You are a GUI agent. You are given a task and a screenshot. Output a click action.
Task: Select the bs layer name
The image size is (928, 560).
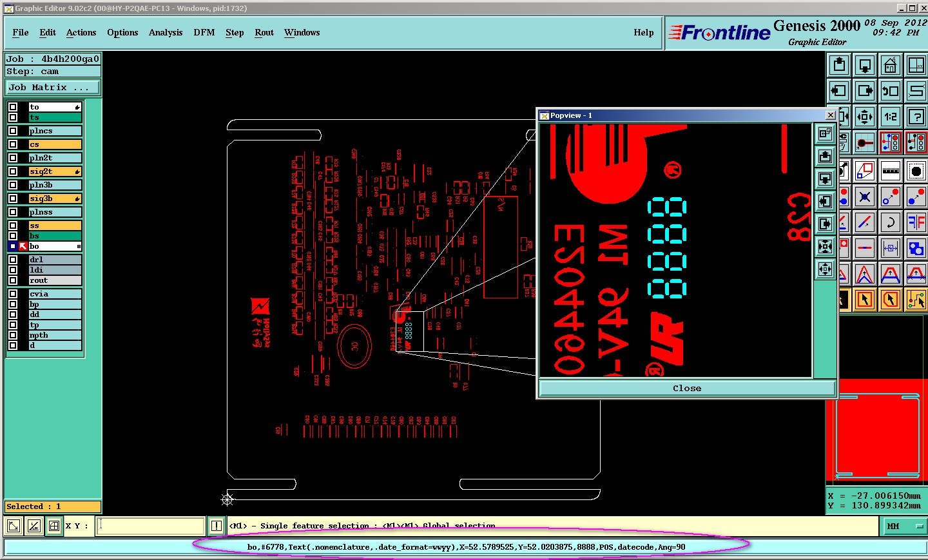point(55,236)
